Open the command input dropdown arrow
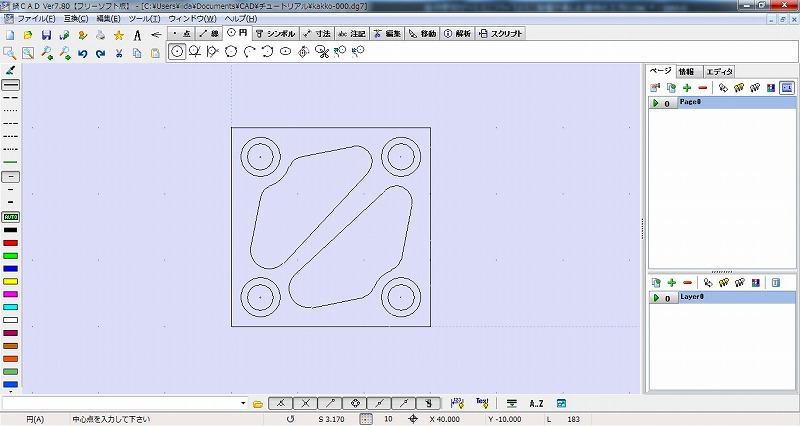Viewport: 800px width, 426px height. (x=243, y=403)
